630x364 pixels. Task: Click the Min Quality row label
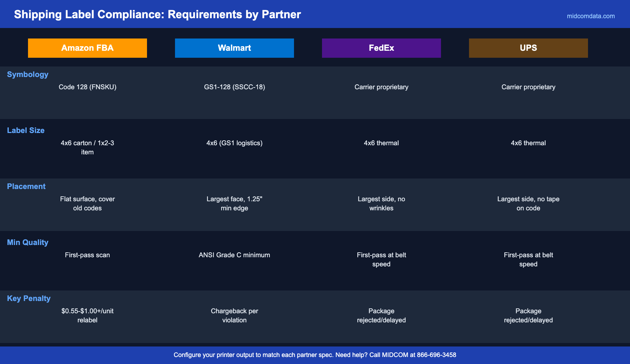(x=28, y=243)
